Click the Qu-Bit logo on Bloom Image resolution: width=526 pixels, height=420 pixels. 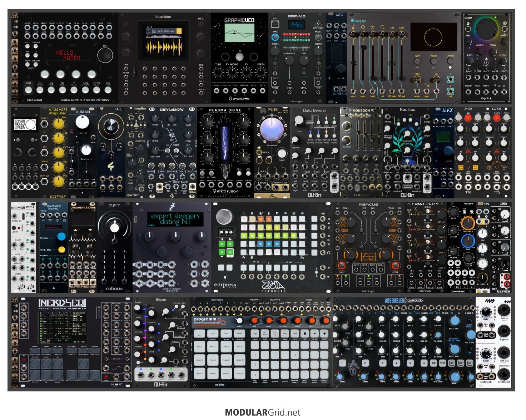pos(161,384)
